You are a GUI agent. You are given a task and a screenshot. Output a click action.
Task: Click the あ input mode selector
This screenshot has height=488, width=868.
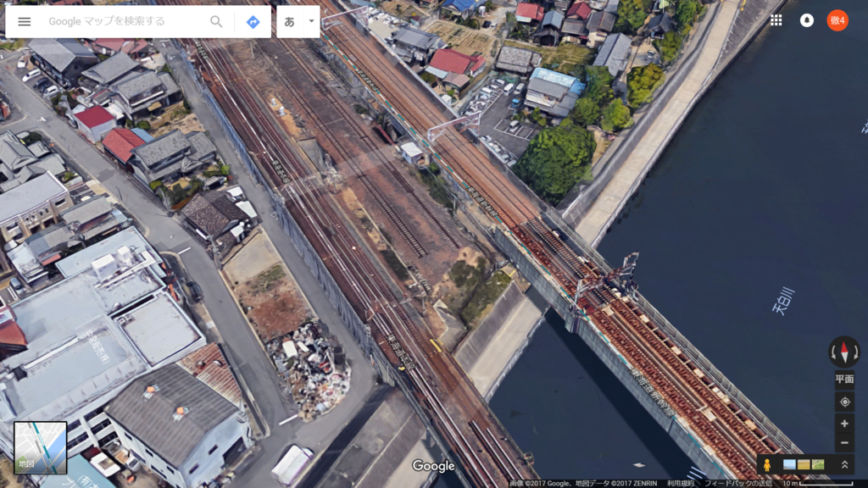click(290, 21)
